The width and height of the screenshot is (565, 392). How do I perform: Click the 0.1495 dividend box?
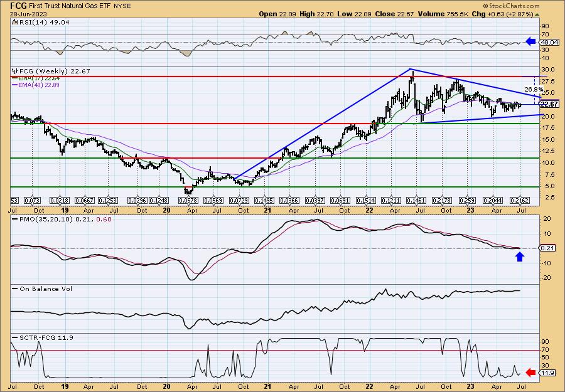(264, 200)
